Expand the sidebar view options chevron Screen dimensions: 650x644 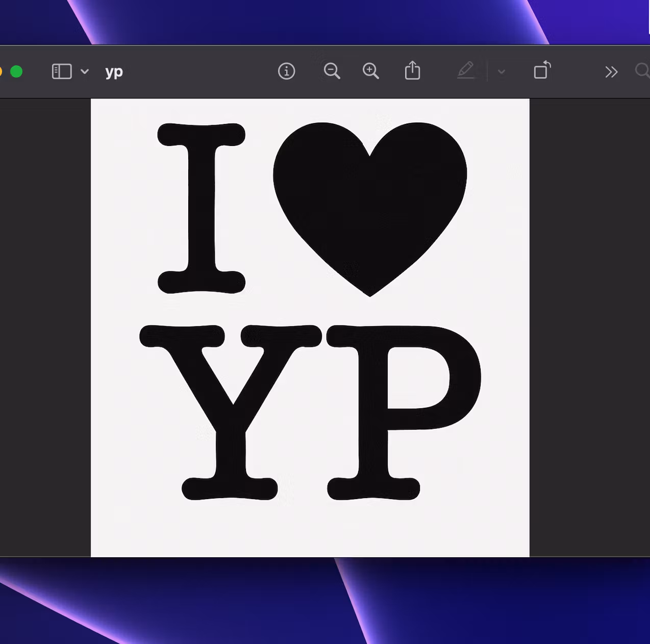click(85, 72)
